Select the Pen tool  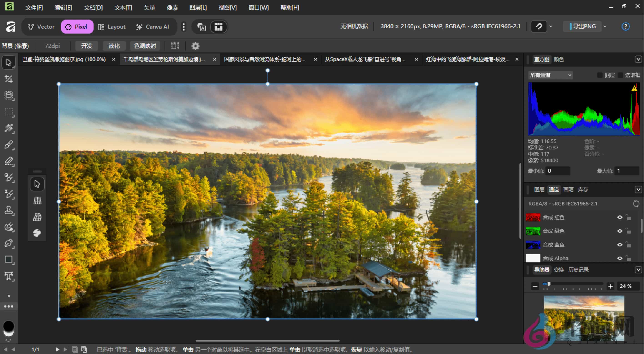point(9,243)
